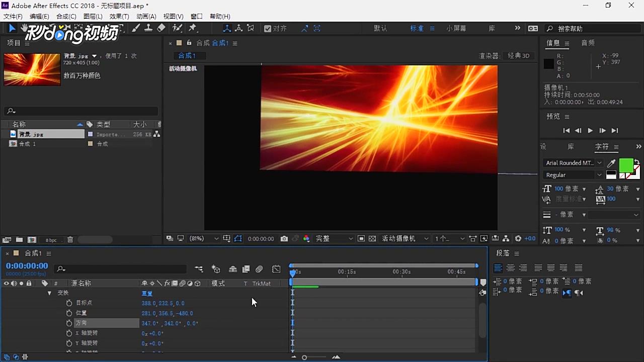Viewport: 644px width, 362px height.
Task: Switch to 默认 workspace
Action: coord(380,28)
